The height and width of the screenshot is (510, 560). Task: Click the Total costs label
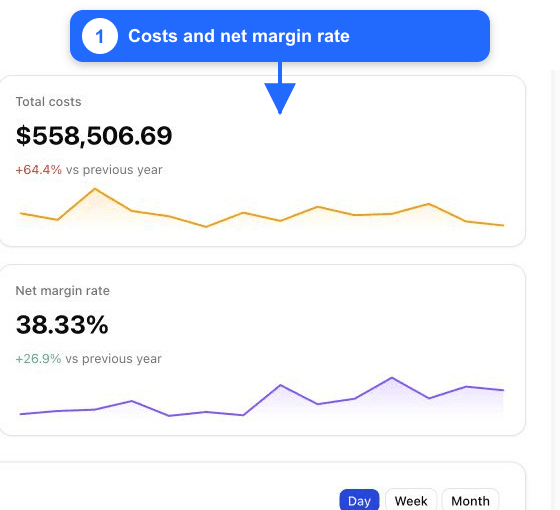point(49,102)
